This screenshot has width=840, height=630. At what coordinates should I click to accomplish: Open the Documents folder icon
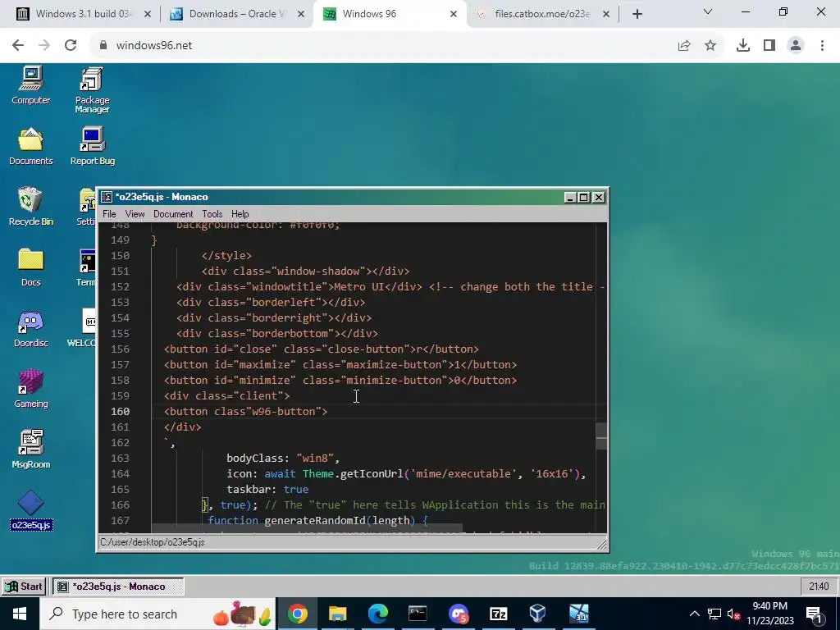(30, 146)
